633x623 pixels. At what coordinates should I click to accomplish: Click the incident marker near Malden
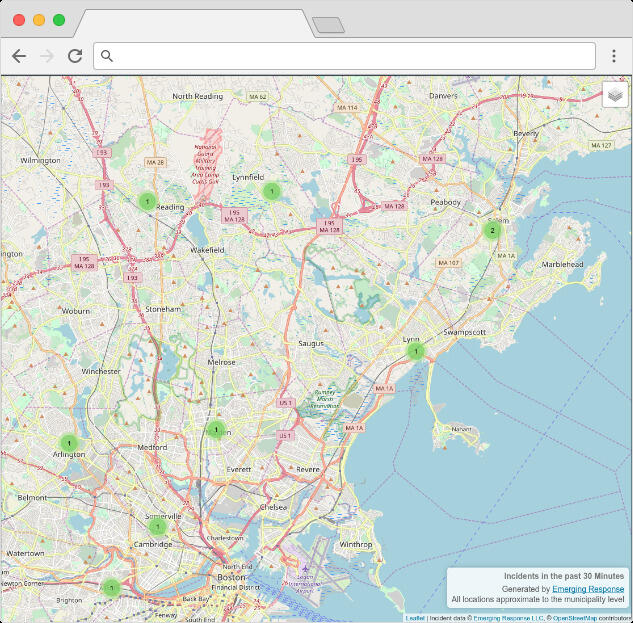click(215, 430)
